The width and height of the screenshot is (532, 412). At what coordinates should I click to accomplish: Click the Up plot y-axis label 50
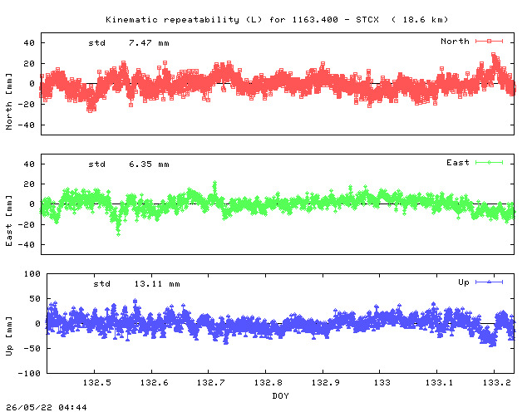click(x=35, y=299)
